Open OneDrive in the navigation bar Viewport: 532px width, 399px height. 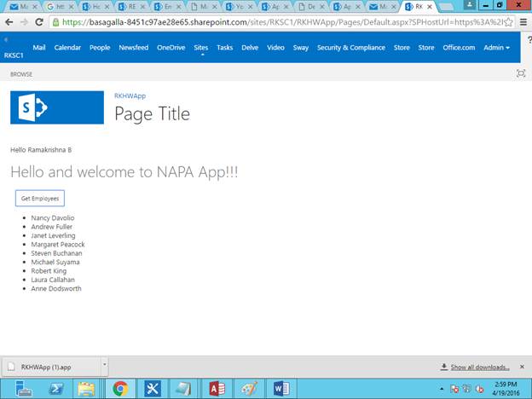pyautogui.click(x=171, y=48)
